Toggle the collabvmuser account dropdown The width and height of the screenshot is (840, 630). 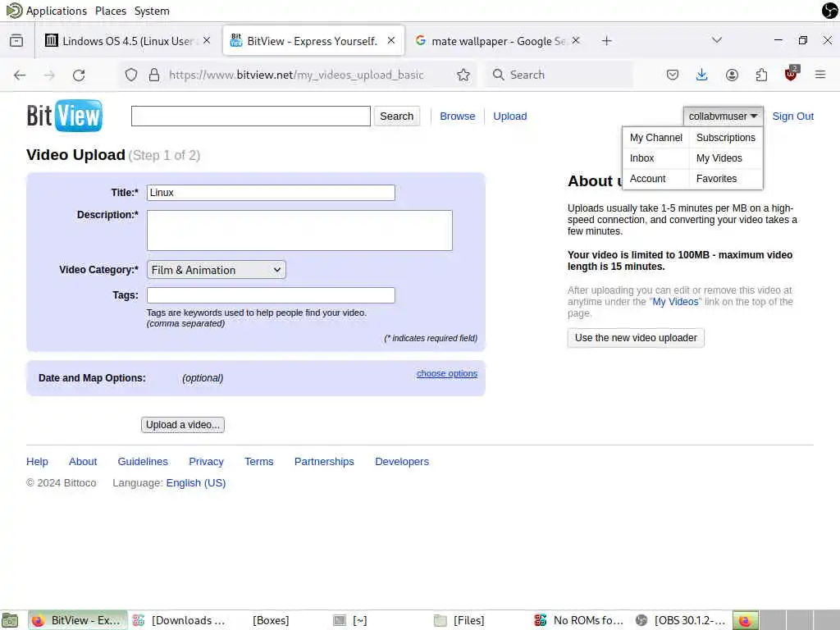[723, 116]
